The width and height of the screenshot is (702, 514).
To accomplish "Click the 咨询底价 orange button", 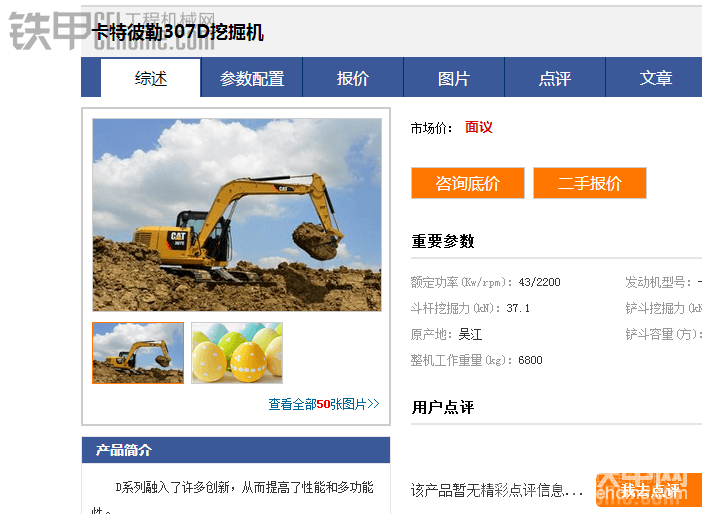I will click(468, 183).
